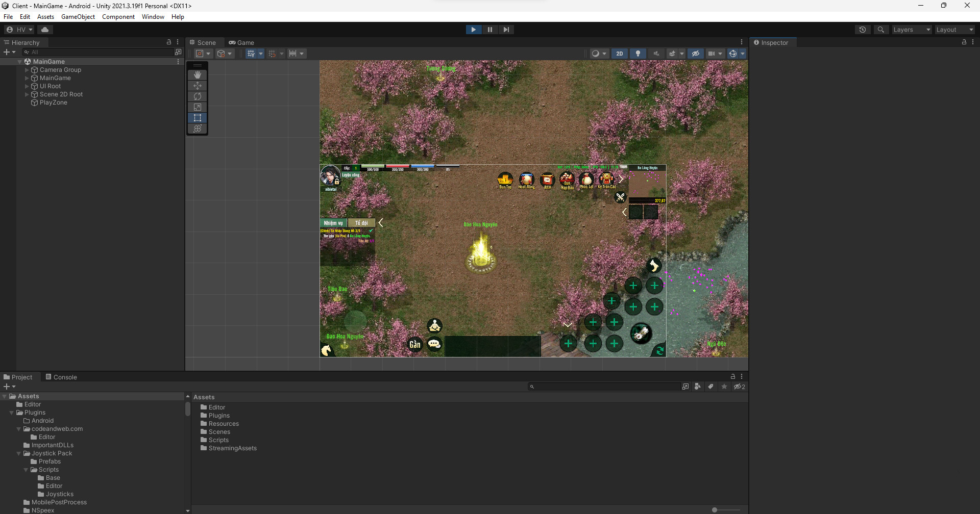Toggle the Hierarchy panel lock
Image resolution: width=980 pixels, height=514 pixels.
169,42
